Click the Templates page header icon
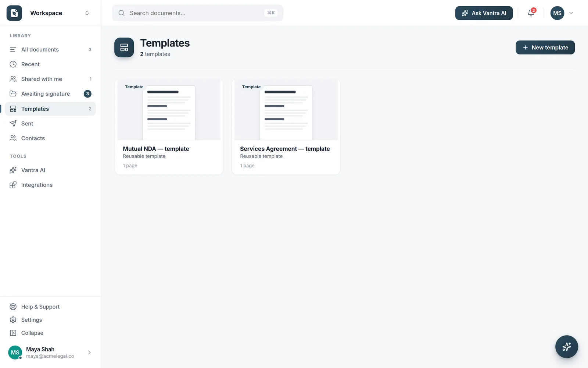 (124, 47)
